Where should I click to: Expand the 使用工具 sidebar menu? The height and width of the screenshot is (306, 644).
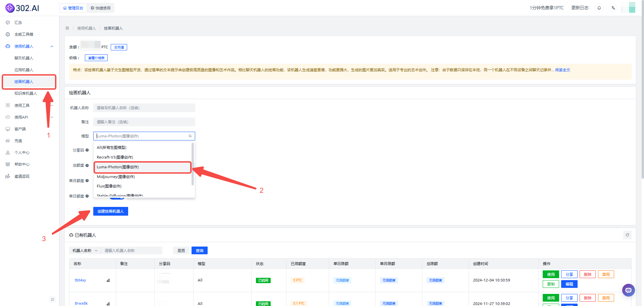52,105
